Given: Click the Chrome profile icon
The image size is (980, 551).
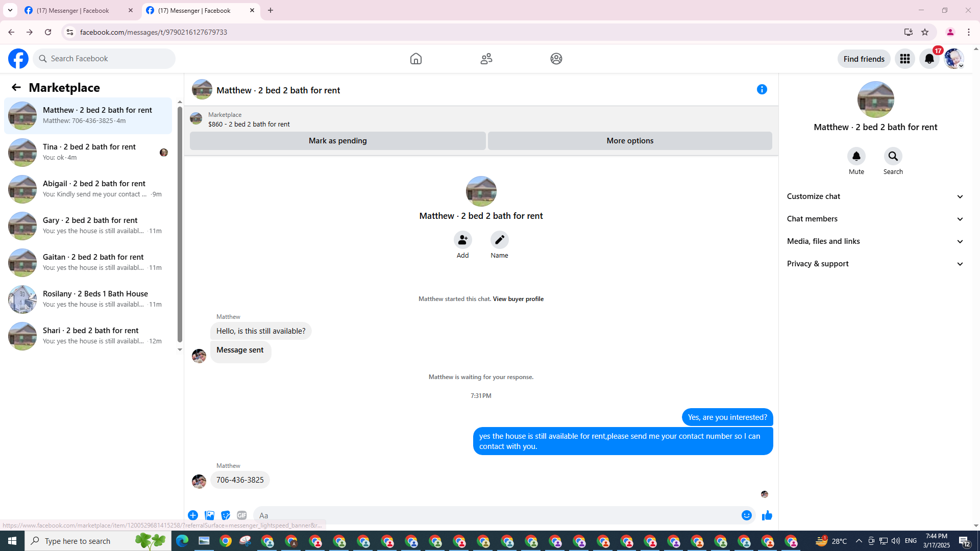Looking at the screenshot, I should tap(950, 32).
